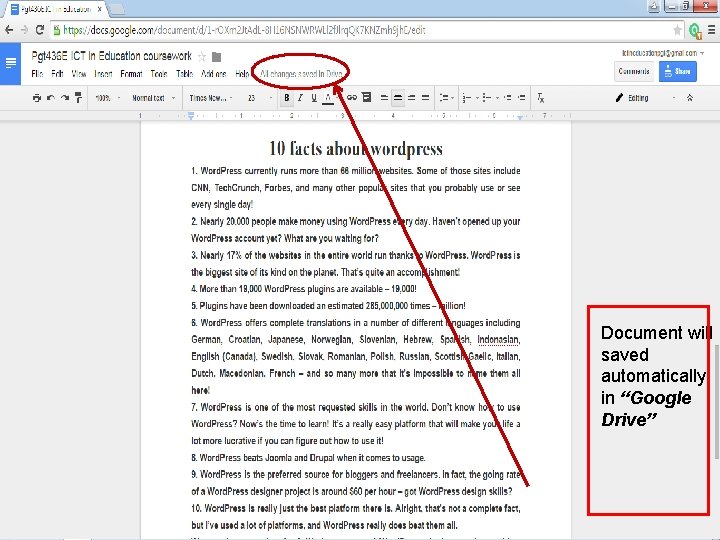Screen dimensions: 720x540
Task: Click the Comments button
Action: coord(634,71)
